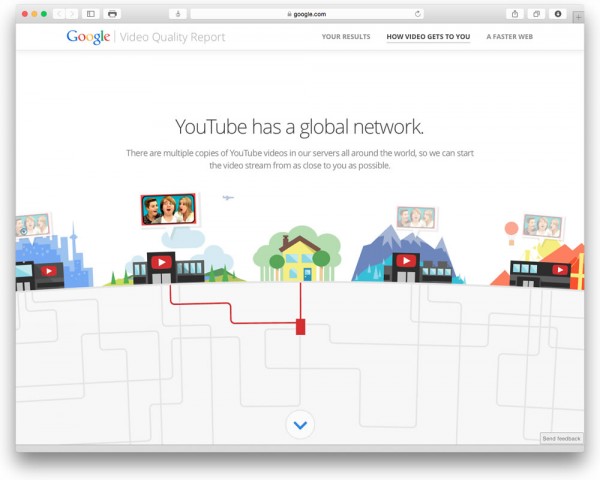Screen dimensions: 600x480
Task: Click YouTube play icon on orange-hills server
Action: [x=560, y=270]
